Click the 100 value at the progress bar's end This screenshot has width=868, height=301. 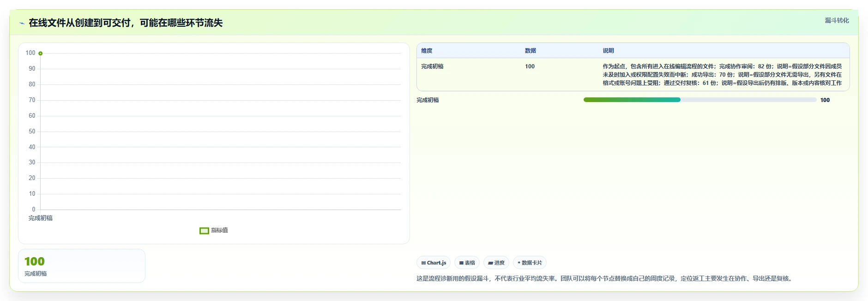pos(825,100)
